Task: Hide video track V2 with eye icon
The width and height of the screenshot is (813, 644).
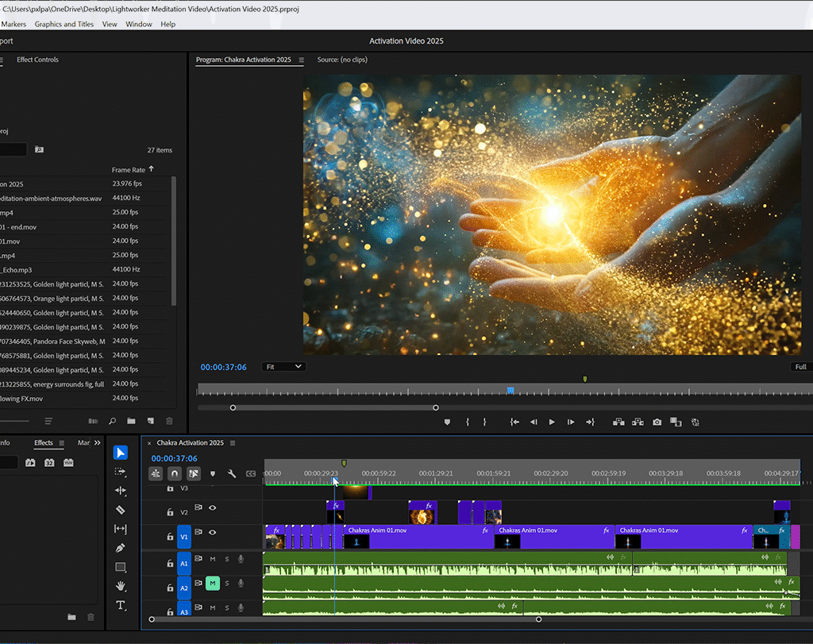Action: pyautogui.click(x=212, y=508)
